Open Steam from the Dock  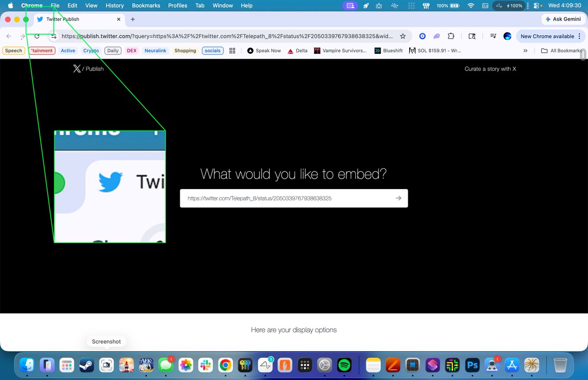coord(87,365)
